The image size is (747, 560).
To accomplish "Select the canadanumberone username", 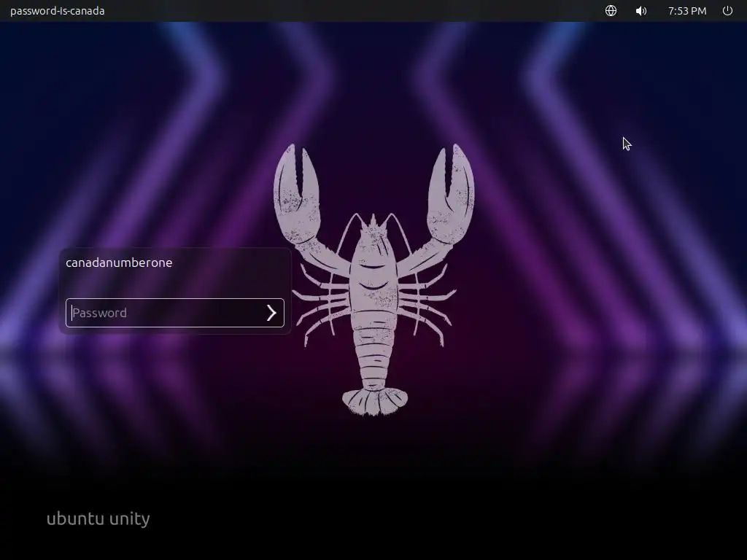I will (119, 262).
